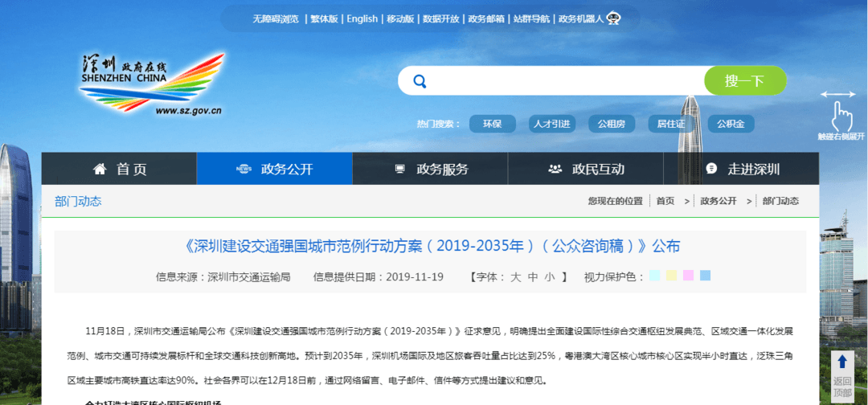This screenshot has width=868, height=405.
Task: Open 政务服务 navigation tab
Action: point(430,169)
